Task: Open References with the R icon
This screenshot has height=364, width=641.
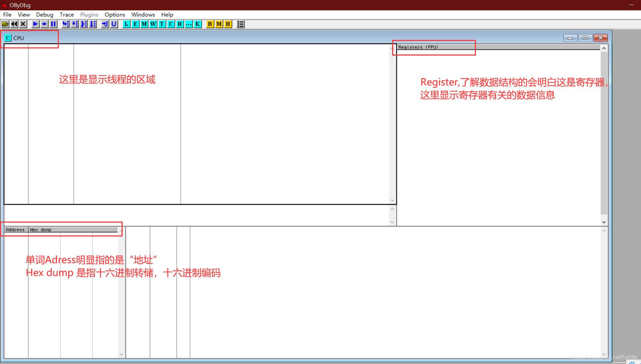Action: 180,24
